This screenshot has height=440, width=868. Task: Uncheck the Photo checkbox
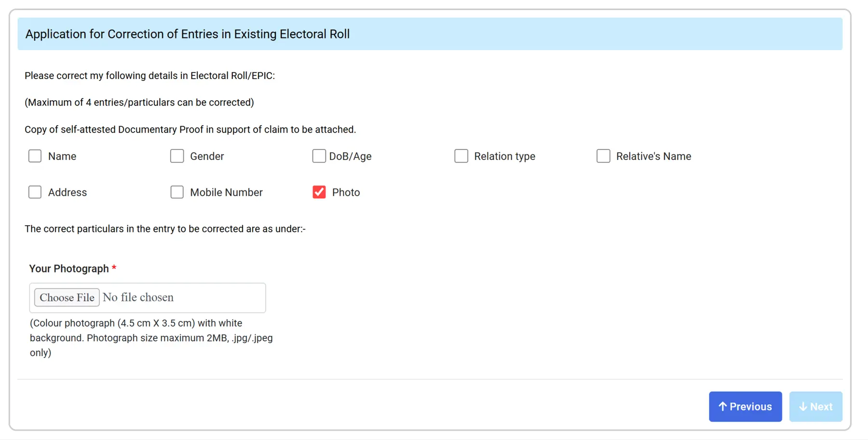[x=319, y=192]
